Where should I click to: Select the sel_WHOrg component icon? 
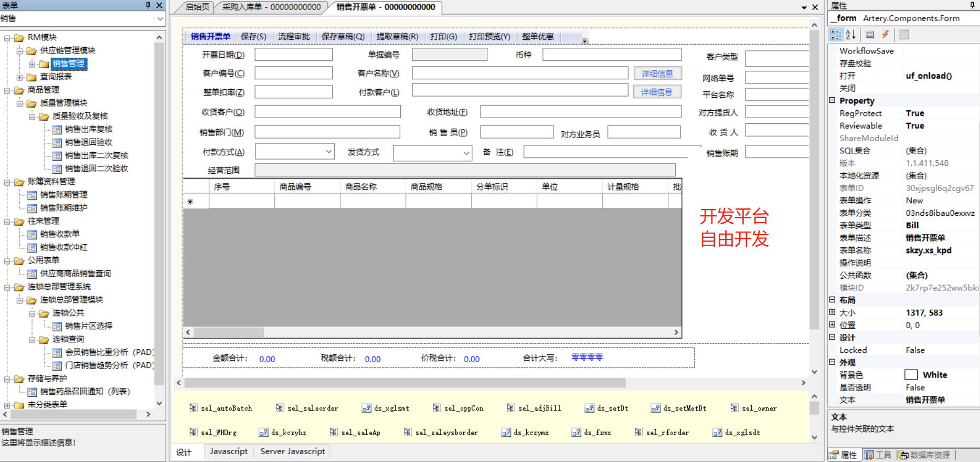(x=194, y=432)
